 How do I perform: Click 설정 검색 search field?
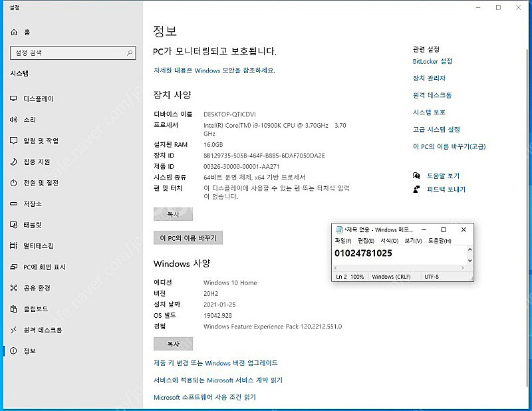[73, 53]
